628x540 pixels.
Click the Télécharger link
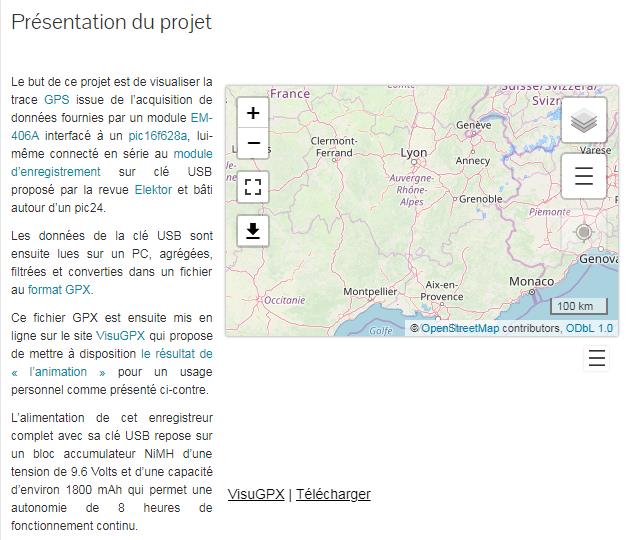(333, 494)
